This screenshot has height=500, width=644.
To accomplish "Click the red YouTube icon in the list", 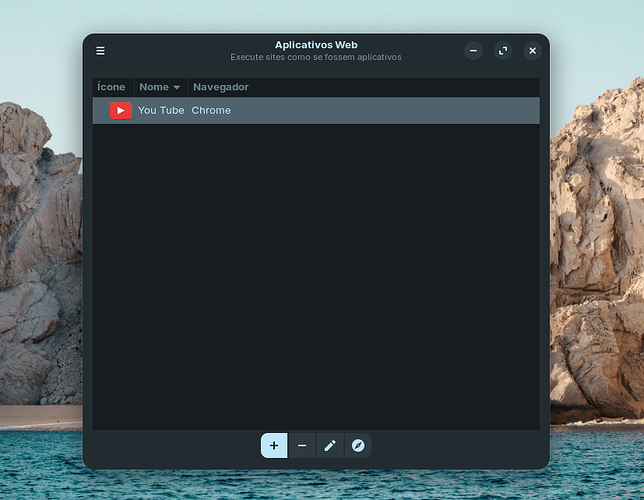I will point(121,110).
